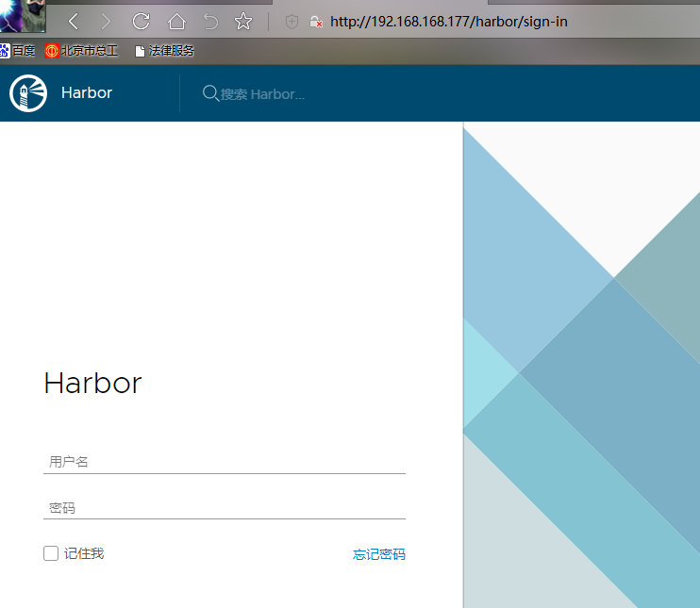Click the browser back arrow

coord(74,22)
